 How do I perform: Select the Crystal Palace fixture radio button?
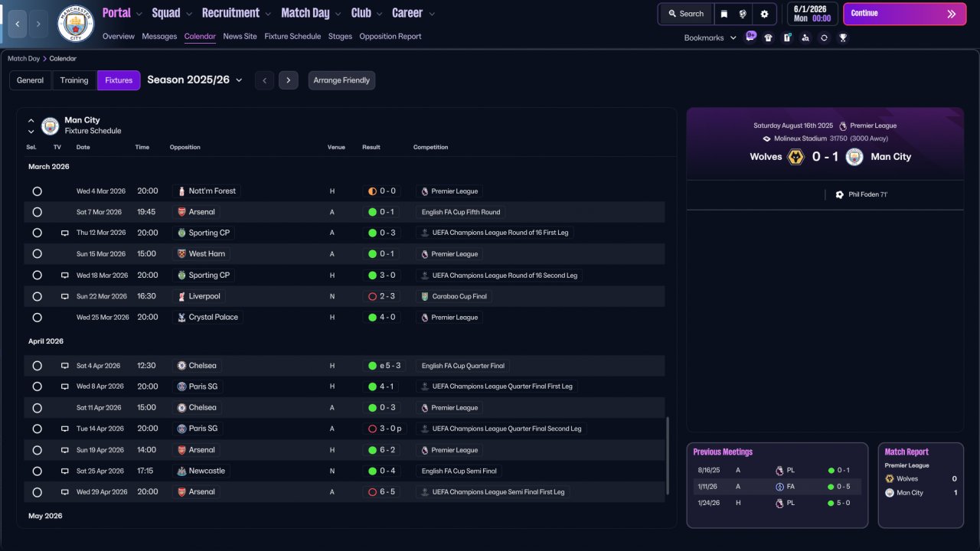37,317
